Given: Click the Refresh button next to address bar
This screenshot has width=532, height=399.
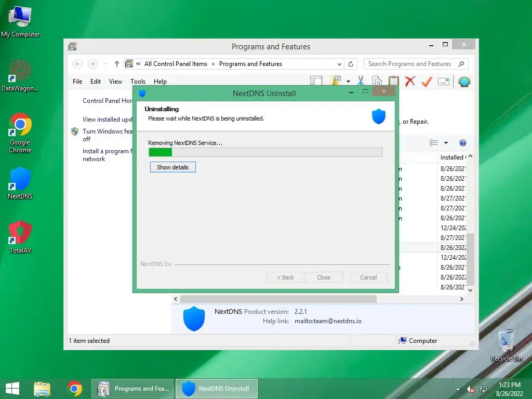Looking at the screenshot, I should (x=351, y=64).
